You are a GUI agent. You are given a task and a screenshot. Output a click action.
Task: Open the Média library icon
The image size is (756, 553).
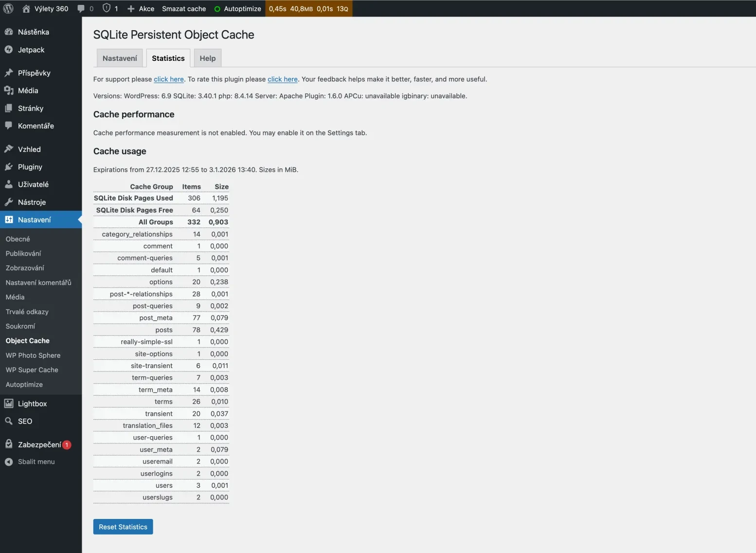pos(10,90)
